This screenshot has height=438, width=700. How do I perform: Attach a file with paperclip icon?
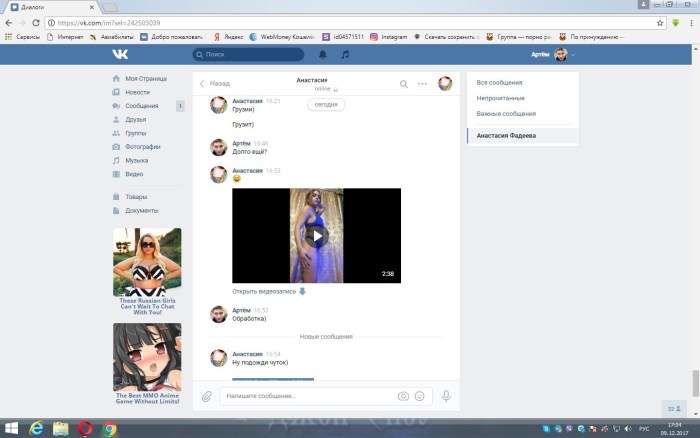tap(207, 396)
